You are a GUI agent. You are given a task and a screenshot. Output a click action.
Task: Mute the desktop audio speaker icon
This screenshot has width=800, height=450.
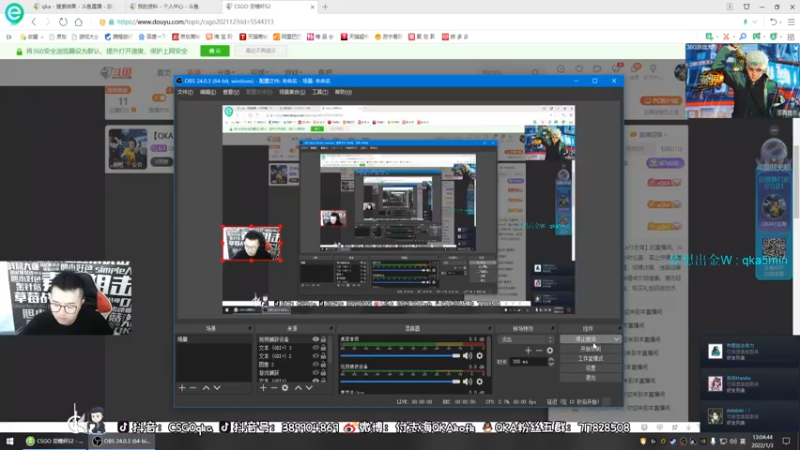point(467,356)
